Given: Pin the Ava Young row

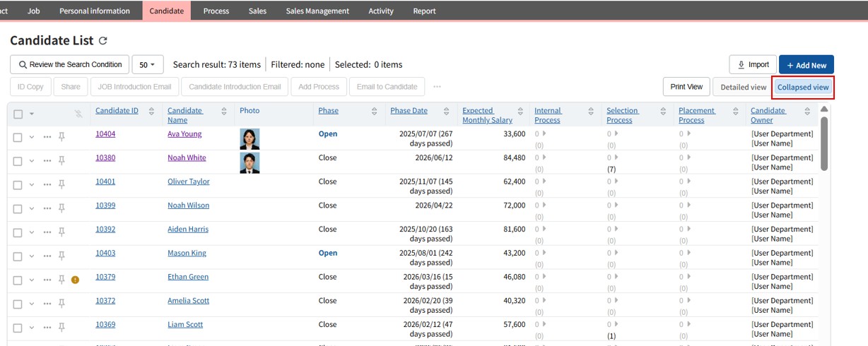Looking at the screenshot, I should (61, 137).
